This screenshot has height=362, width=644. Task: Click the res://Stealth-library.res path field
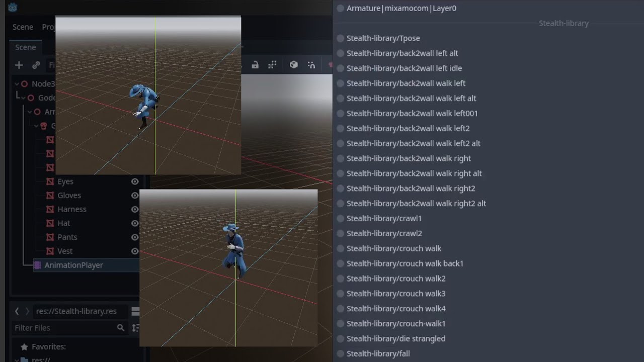click(x=80, y=311)
